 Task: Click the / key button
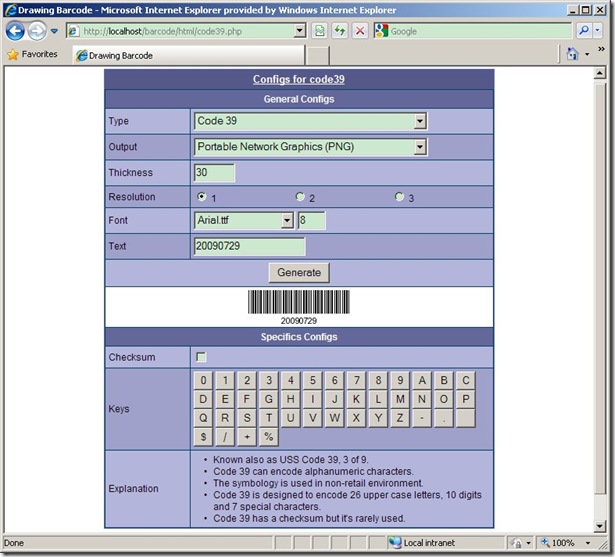(225, 437)
